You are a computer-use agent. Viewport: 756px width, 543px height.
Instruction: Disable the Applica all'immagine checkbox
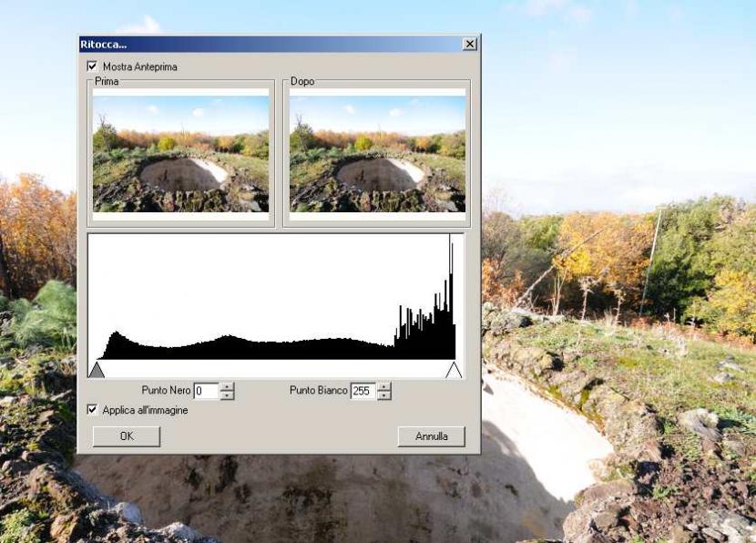(x=92, y=410)
